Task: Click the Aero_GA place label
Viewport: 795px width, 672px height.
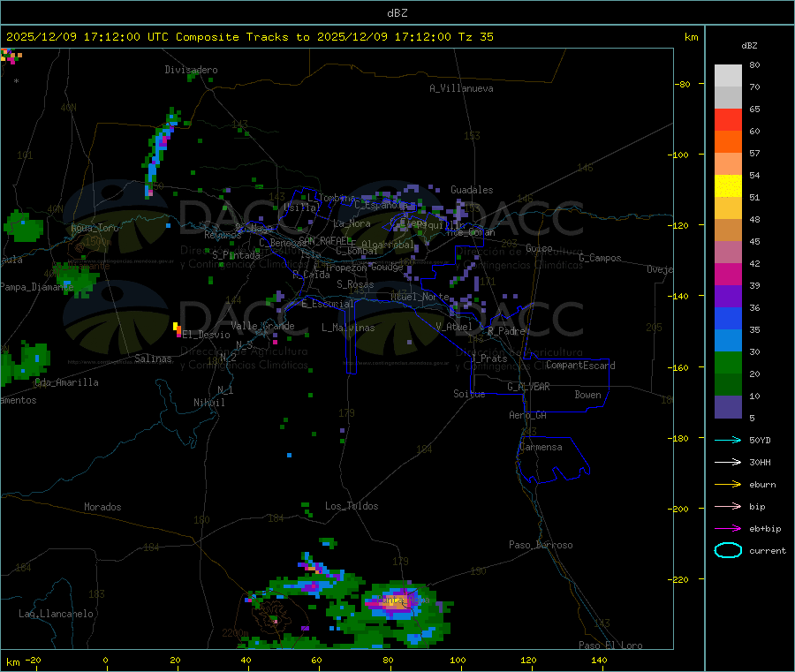Action: pos(528,415)
